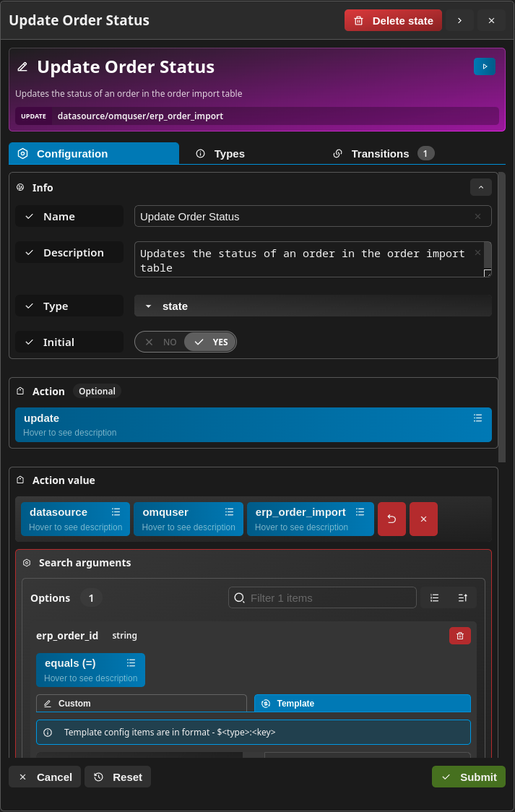This screenshot has width=515, height=812.
Task: Click the Filter 1 items search field
Action: 322,597
